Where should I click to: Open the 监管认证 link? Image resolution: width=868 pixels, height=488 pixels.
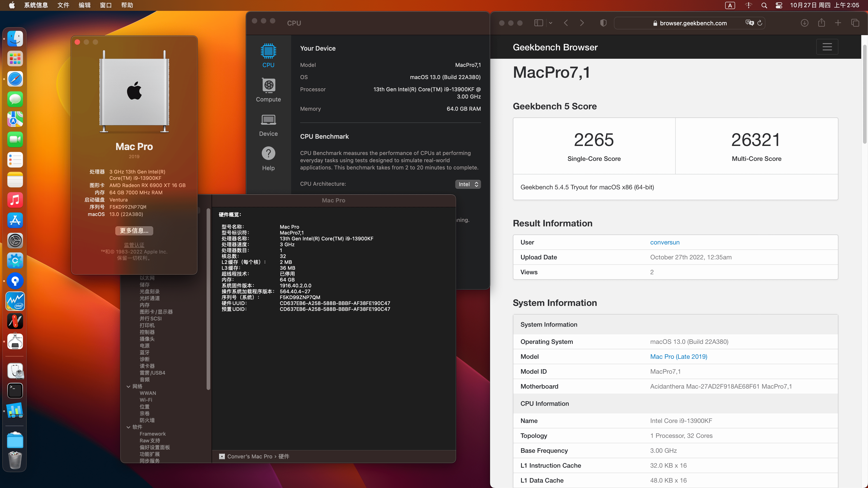coord(134,245)
